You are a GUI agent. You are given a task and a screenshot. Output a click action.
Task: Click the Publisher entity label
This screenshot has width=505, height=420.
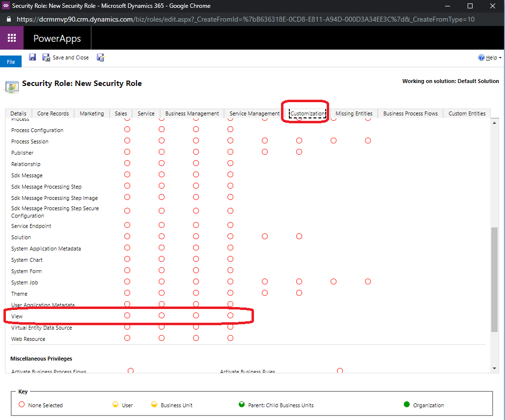click(22, 153)
